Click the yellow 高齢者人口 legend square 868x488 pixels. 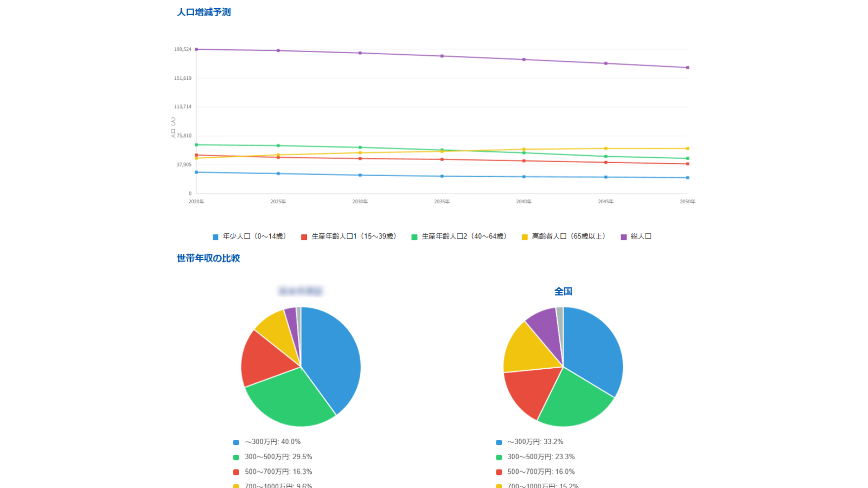point(525,237)
